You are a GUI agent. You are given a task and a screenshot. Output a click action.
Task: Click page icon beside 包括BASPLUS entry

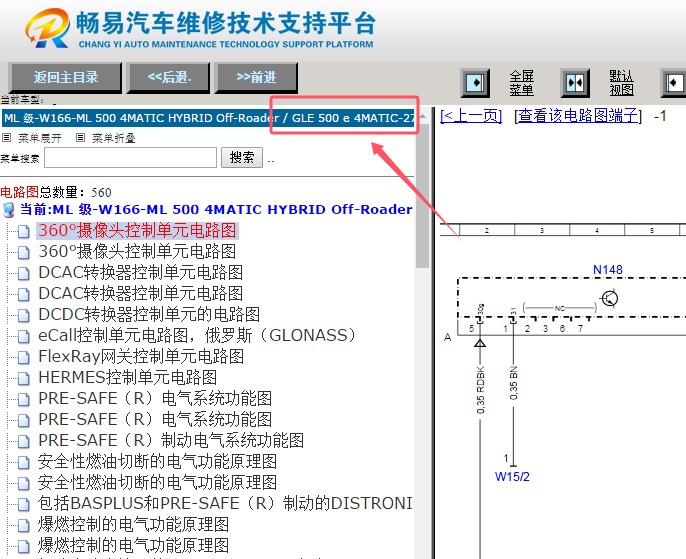(24, 504)
